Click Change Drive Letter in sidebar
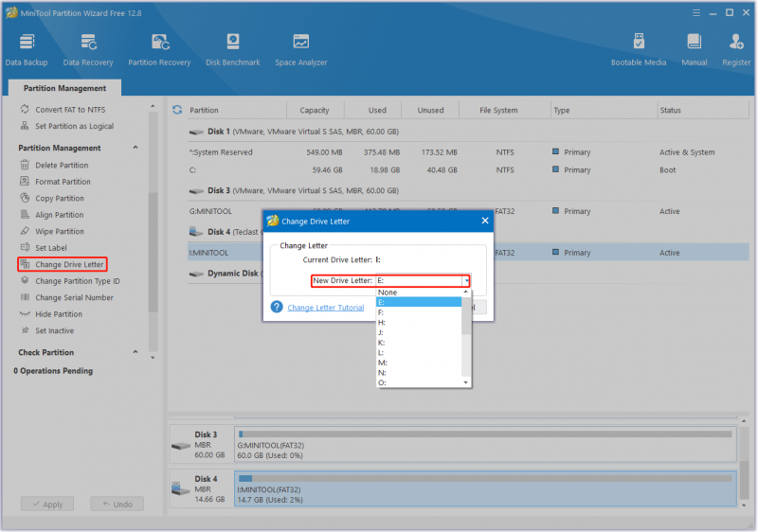Screen dimensions: 758x532 (63, 264)
